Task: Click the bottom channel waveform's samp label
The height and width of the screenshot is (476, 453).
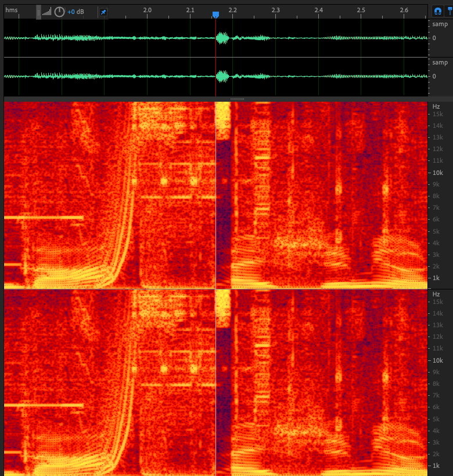Action: click(440, 62)
